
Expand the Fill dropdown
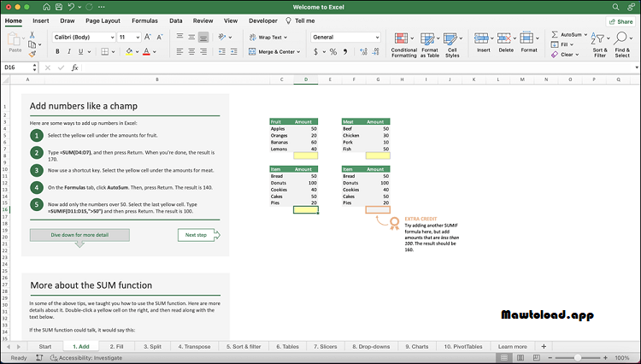coord(572,44)
